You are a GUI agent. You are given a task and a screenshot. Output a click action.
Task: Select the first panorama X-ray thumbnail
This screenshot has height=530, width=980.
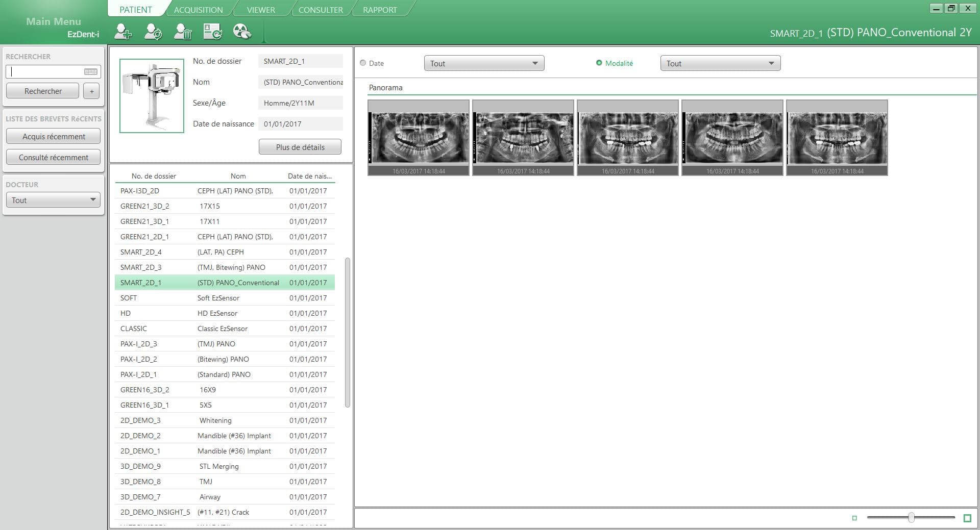pyautogui.click(x=418, y=138)
